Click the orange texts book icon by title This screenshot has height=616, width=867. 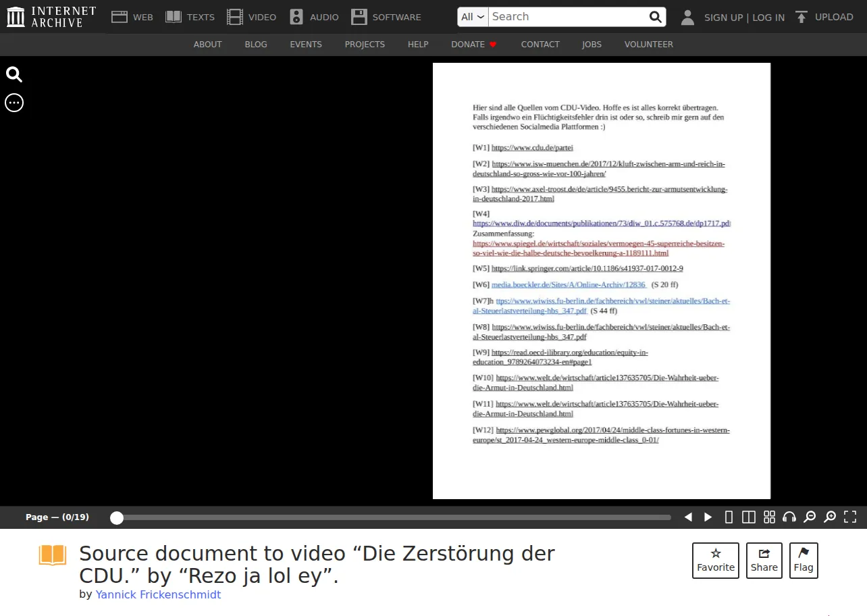[x=53, y=555]
